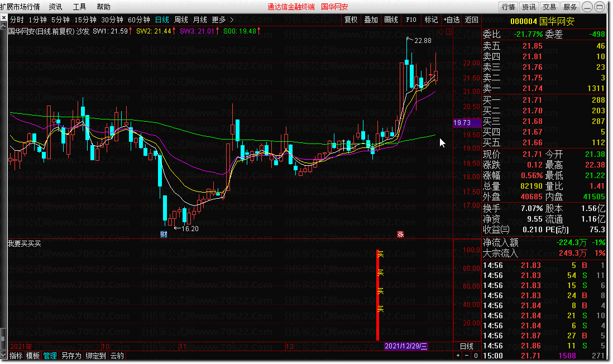Click the 换手 value 7.07%
613x364 pixels.
coord(531,208)
